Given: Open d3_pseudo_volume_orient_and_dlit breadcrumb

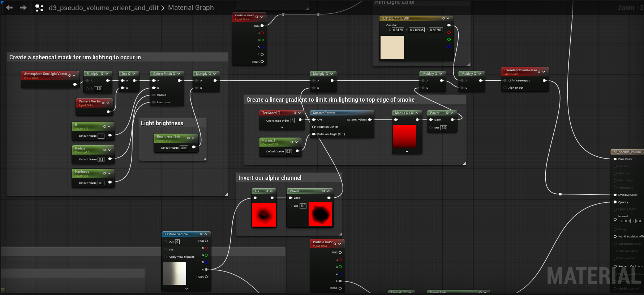Looking at the screenshot, I should pyautogui.click(x=104, y=8).
